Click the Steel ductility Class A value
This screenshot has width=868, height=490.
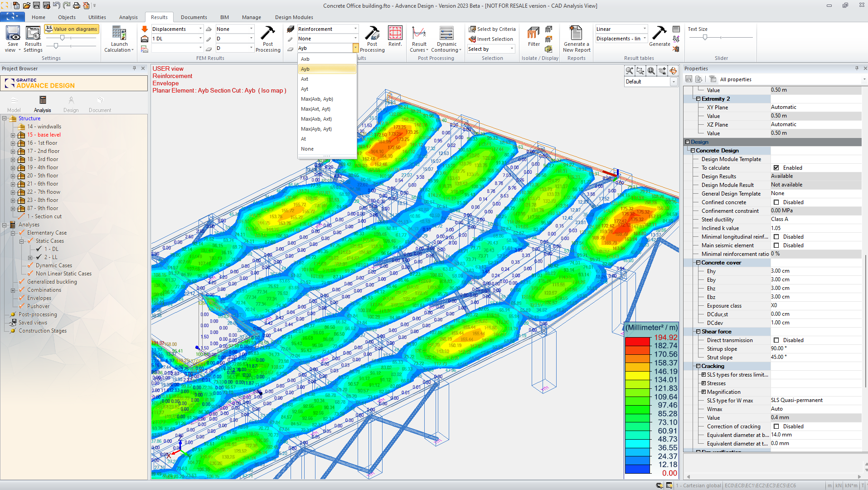point(816,220)
